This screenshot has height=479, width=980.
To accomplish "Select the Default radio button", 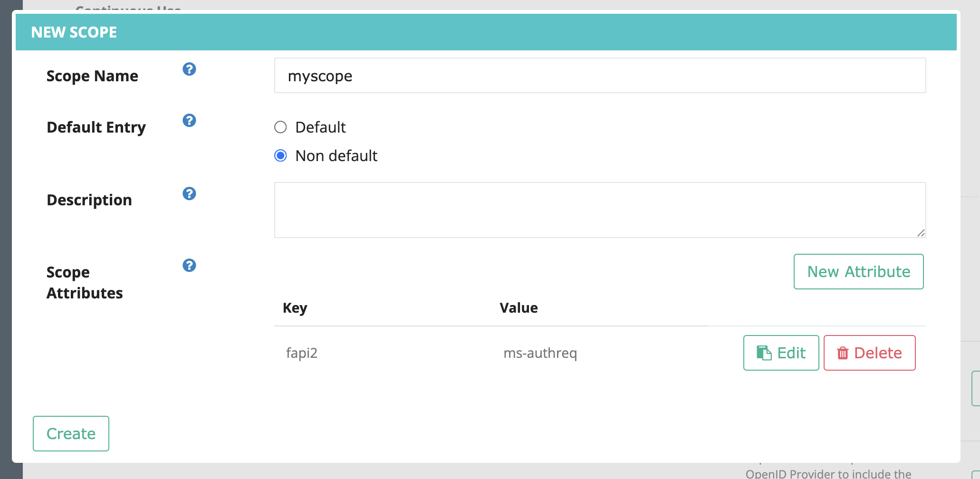I will tap(280, 127).
